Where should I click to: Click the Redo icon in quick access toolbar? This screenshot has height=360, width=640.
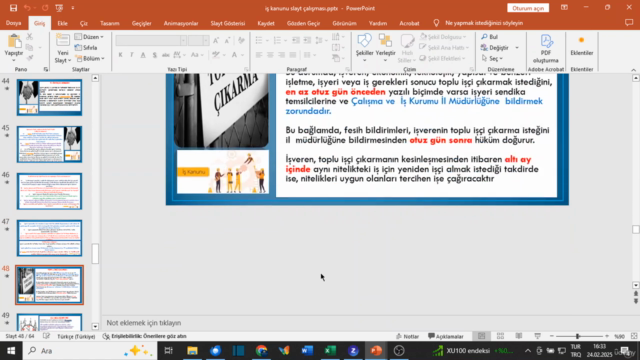pyautogui.click(x=45, y=8)
